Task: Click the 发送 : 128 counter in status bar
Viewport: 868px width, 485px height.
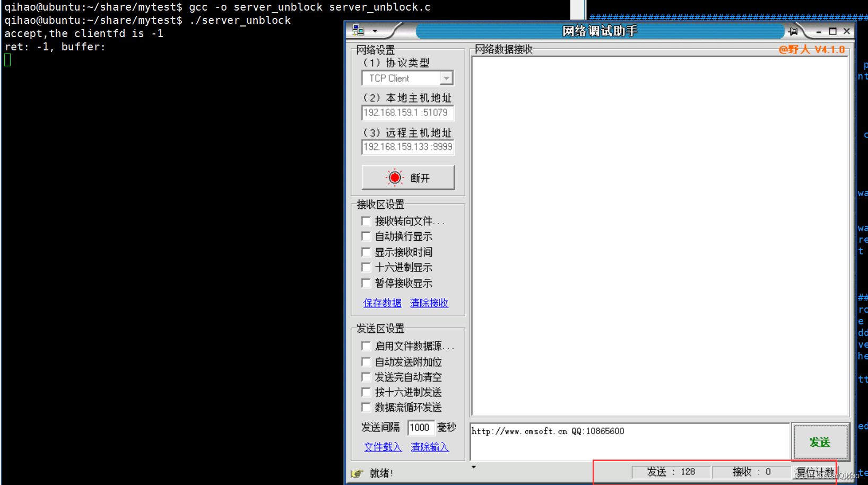Action: click(671, 472)
